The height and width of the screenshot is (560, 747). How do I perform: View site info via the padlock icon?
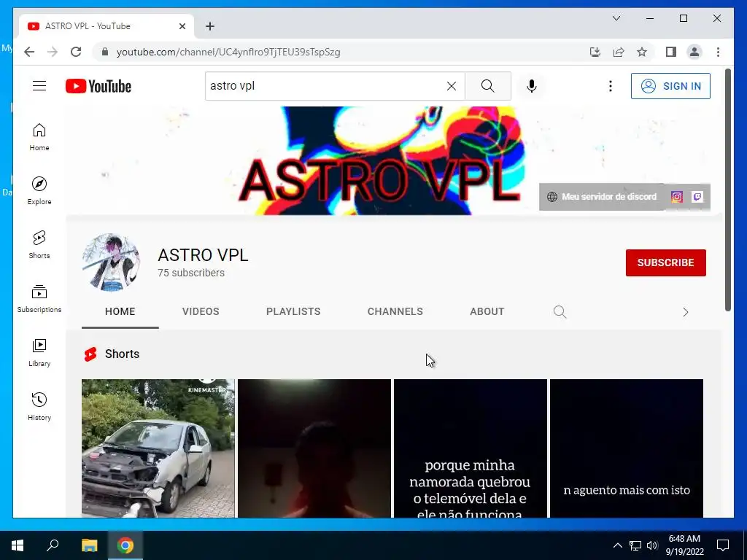coord(105,52)
